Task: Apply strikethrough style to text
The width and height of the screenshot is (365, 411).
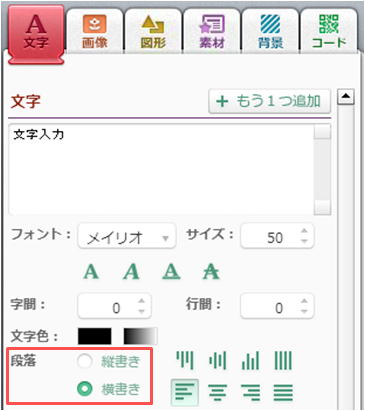Action: coord(211,272)
